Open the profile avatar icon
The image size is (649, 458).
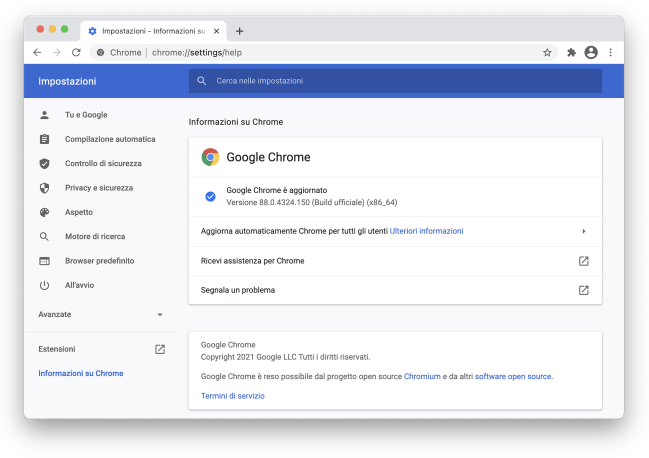(x=591, y=53)
